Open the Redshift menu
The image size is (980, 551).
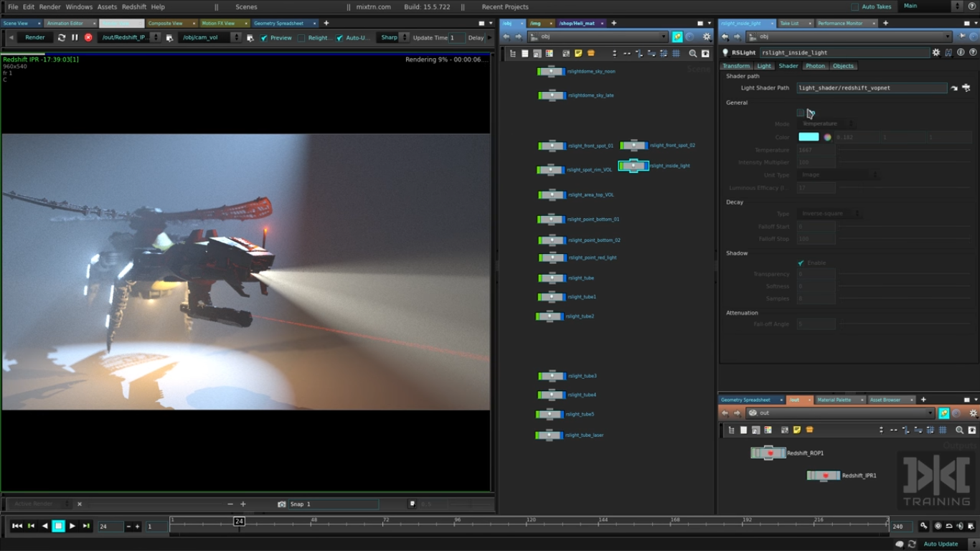pyautogui.click(x=133, y=6)
